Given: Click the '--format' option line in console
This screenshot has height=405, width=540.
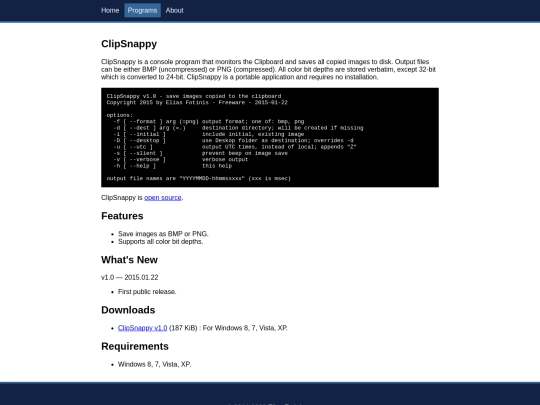Looking at the screenshot, I should click(208, 122).
